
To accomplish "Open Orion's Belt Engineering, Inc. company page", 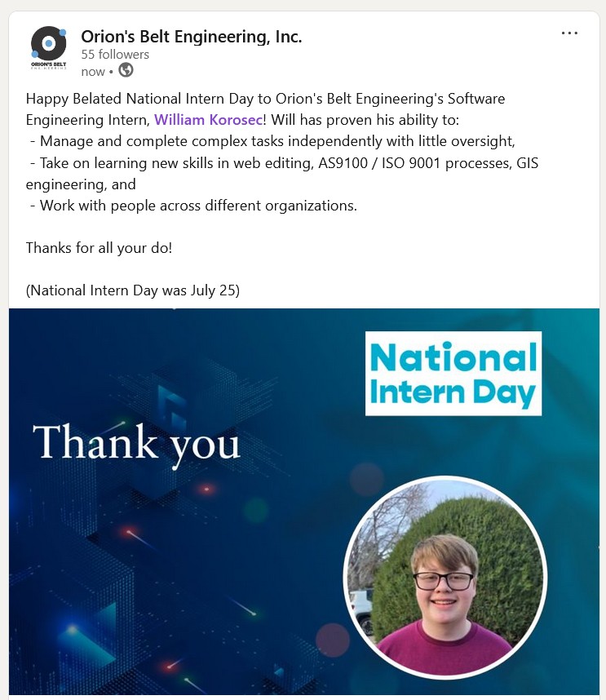I will (191, 36).
